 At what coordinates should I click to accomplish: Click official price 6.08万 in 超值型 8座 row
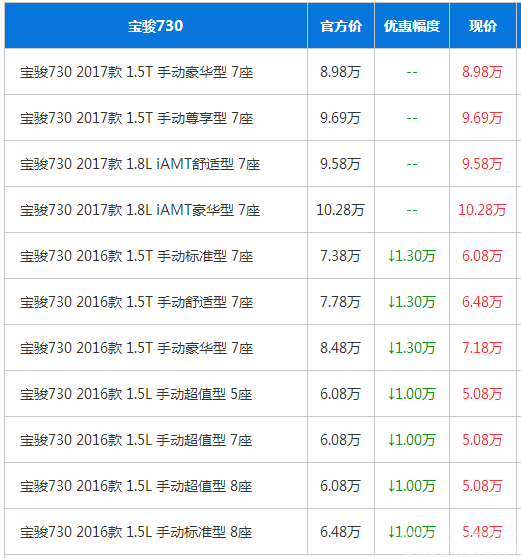(x=340, y=486)
